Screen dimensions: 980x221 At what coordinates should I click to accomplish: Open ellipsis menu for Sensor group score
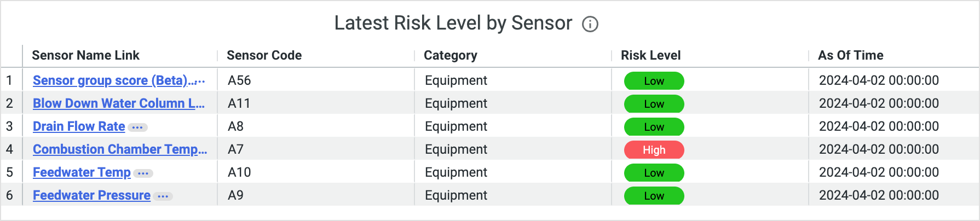[200, 81]
